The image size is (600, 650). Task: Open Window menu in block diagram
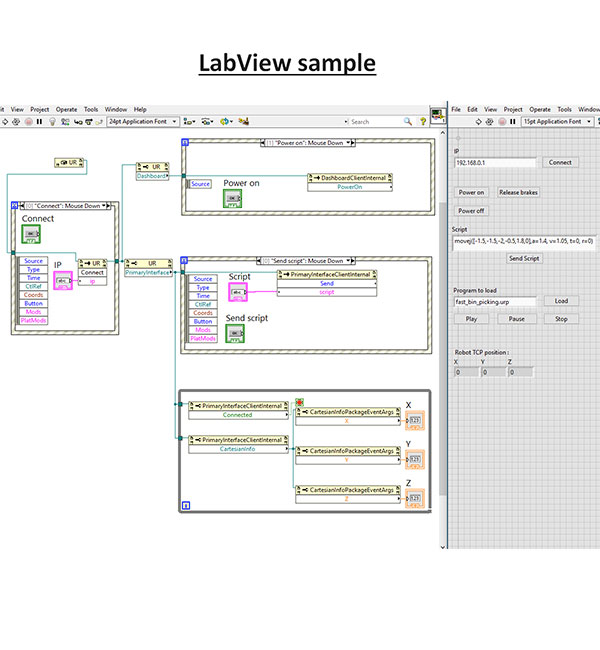coord(116,109)
